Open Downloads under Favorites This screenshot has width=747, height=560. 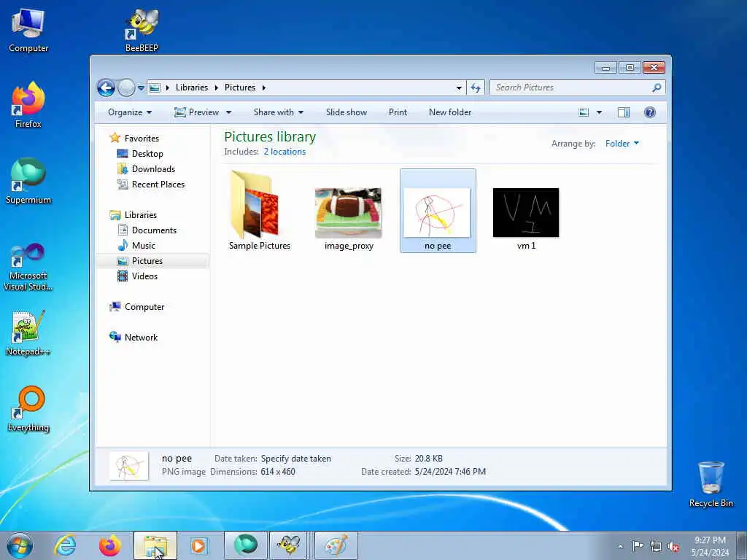[153, 169]
